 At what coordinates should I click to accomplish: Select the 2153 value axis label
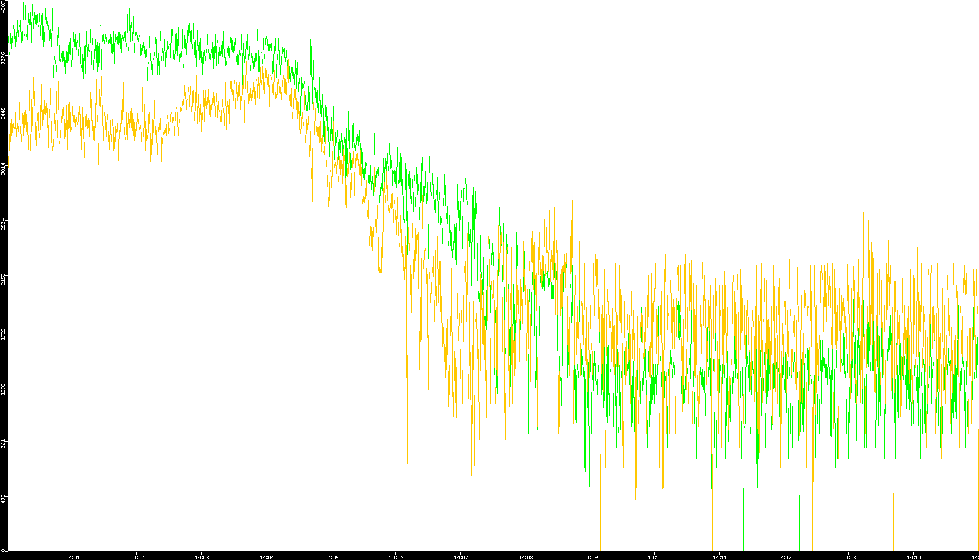click(x=4, y=279)
